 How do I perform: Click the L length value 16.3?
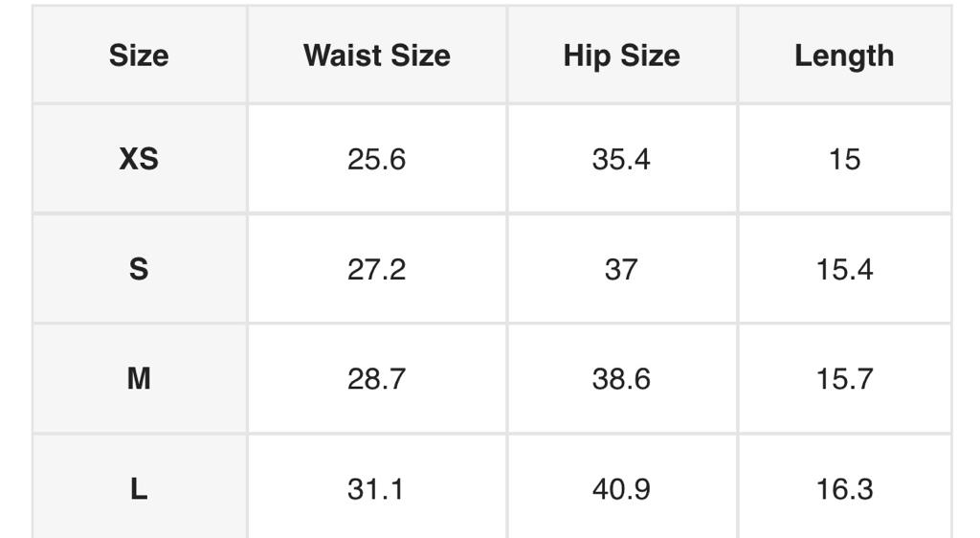pos(844,489)
